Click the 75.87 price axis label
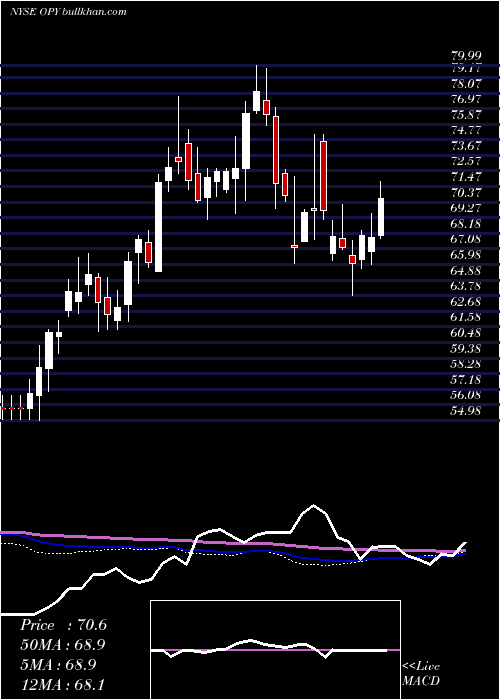The width and height of the screenshot is (500, 700). click(466, 115)
